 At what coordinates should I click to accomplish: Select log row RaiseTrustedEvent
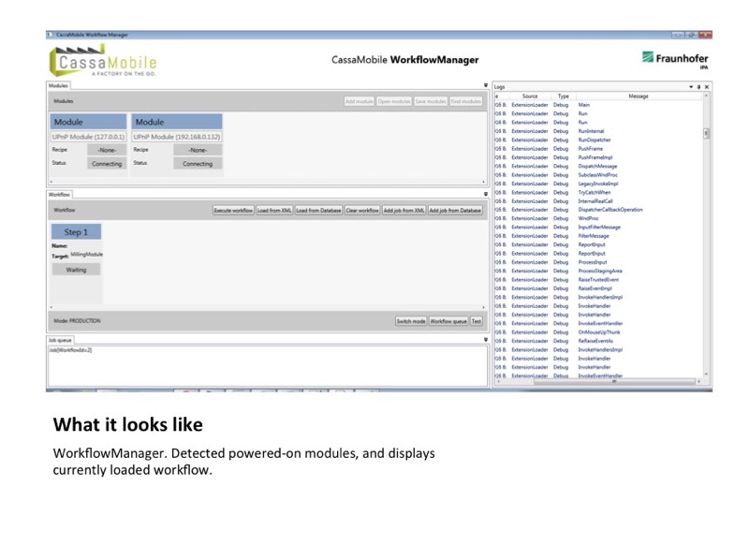(598, 279)
